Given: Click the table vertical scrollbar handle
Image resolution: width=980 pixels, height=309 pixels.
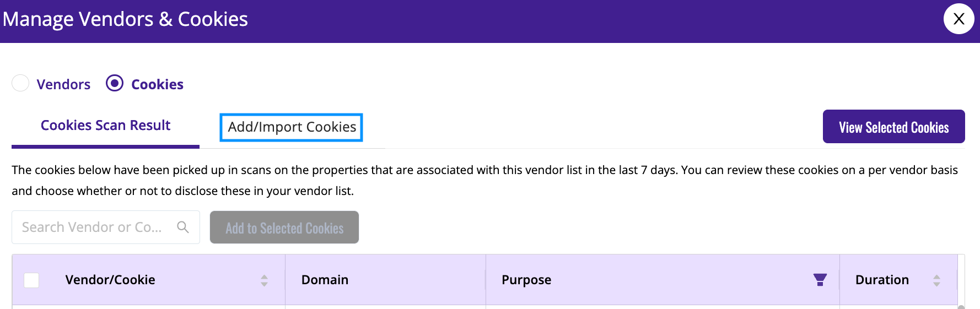Looking at the screenshot, I should click(x=961, y=307).
